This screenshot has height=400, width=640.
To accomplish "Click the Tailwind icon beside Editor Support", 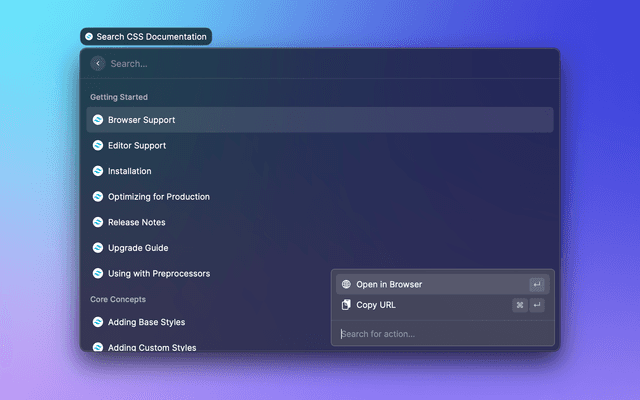I will coord(98,146).
